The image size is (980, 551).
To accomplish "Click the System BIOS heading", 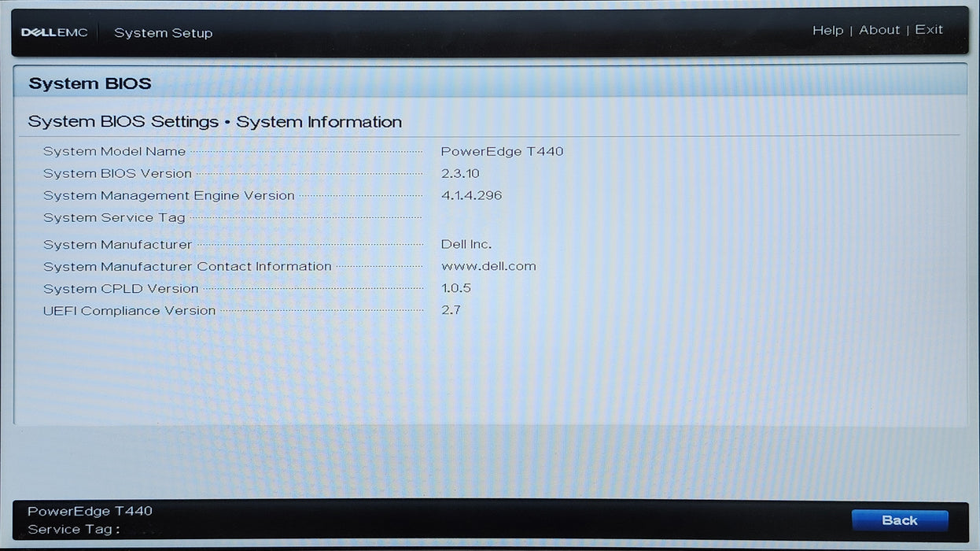I will 90,83.
